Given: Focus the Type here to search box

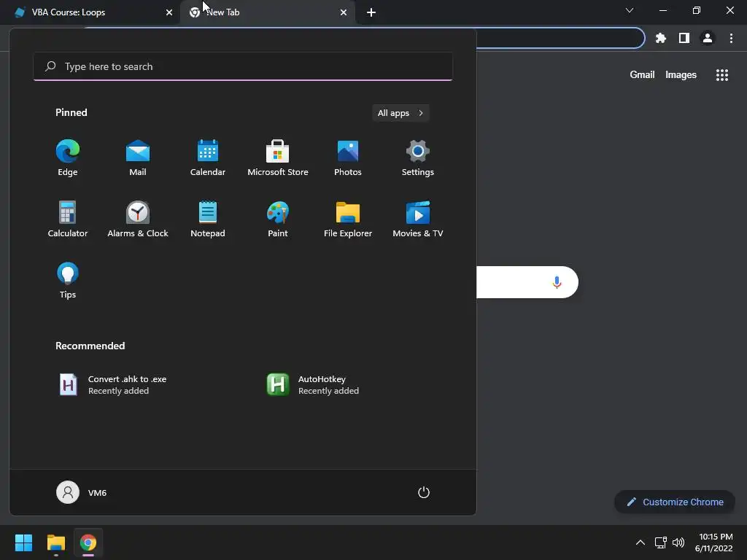Looking at the screenshot, I should [243, 66].
